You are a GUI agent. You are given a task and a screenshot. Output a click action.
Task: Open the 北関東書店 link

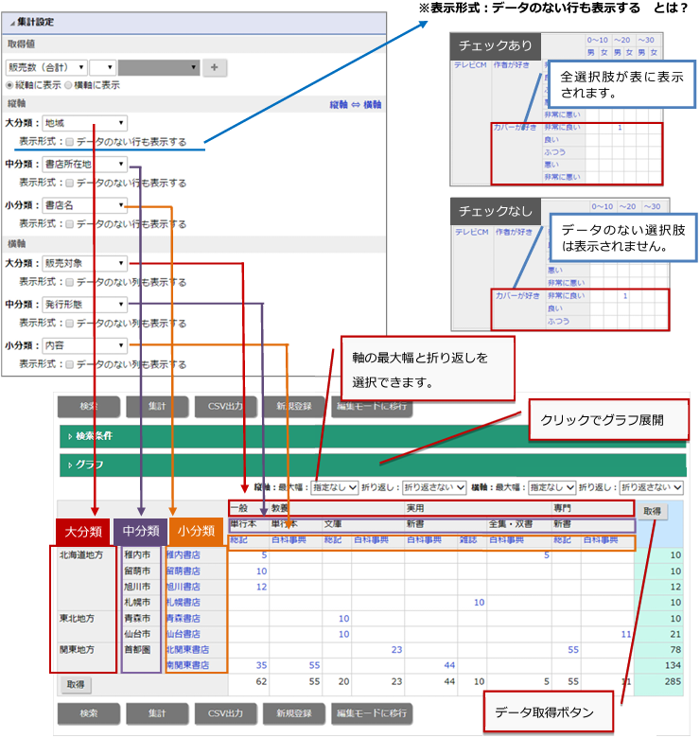click(187, 650)
